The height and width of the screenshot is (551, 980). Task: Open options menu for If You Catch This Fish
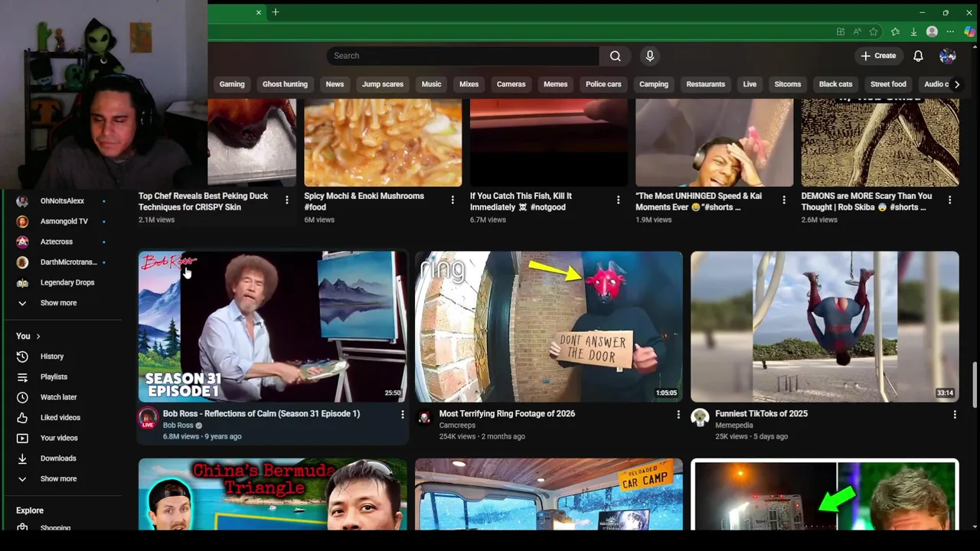click(x=619, y=200)
